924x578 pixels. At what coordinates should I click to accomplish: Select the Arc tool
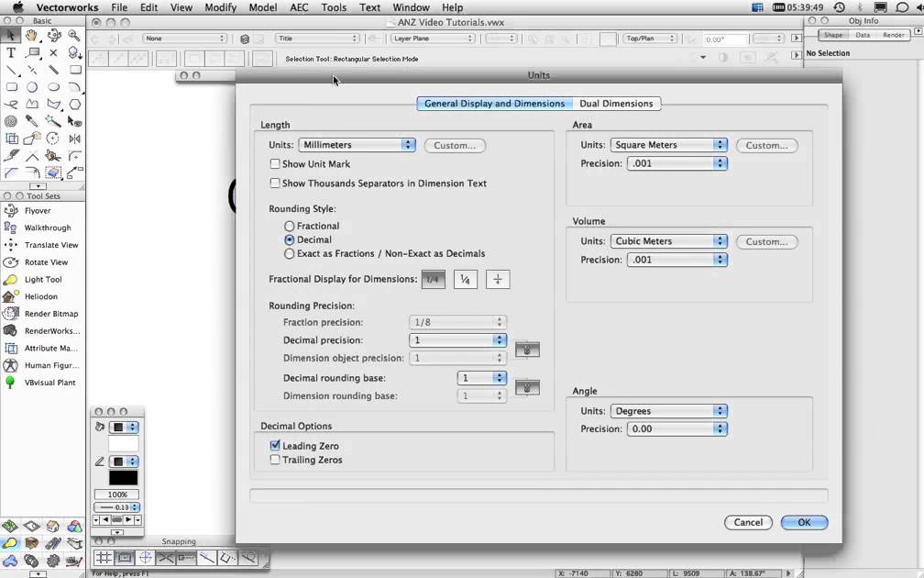[75, 86]
